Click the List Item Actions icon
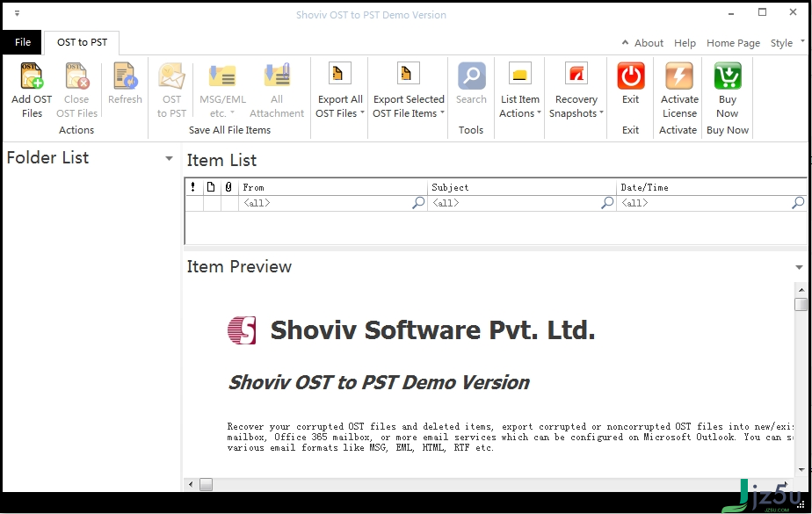812x514 pixels. tap(520, 74)
